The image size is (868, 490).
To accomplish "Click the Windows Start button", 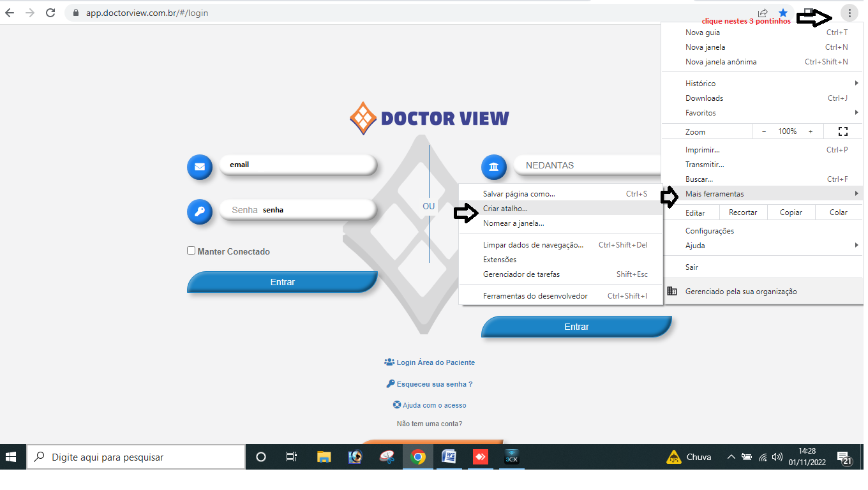I will pos(11,457).
